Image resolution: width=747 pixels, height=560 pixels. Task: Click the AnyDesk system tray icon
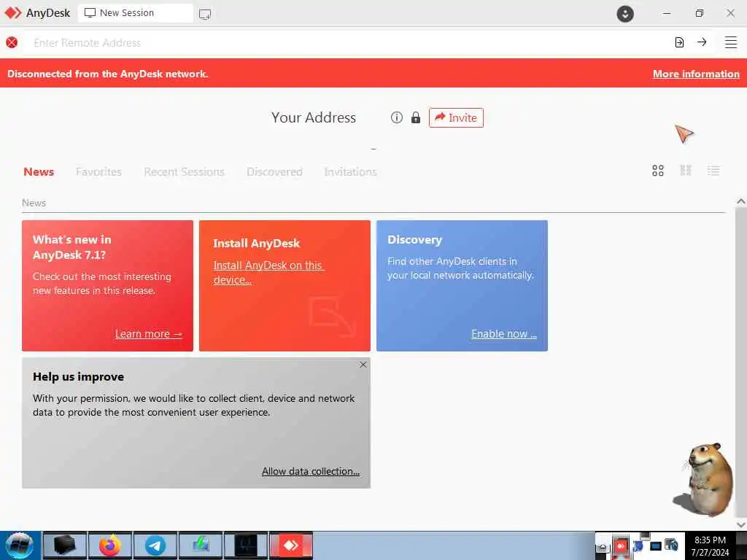point(620,545)
